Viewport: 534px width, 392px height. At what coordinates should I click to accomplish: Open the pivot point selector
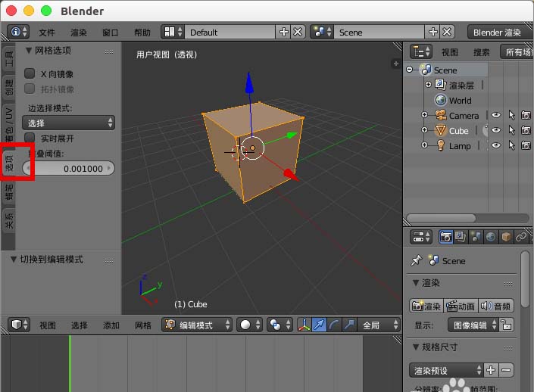click(280, 325)
